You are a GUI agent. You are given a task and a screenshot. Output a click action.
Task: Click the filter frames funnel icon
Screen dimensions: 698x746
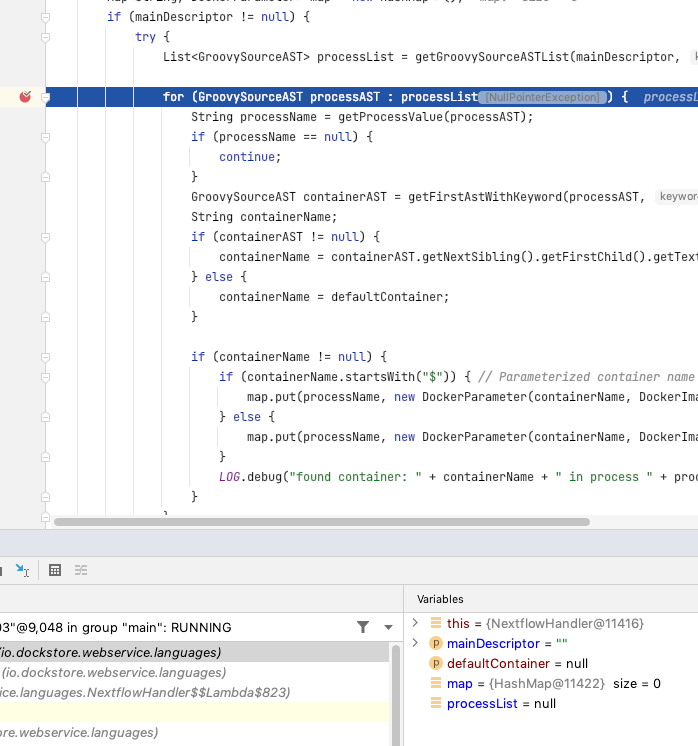(x=363, y=627)
